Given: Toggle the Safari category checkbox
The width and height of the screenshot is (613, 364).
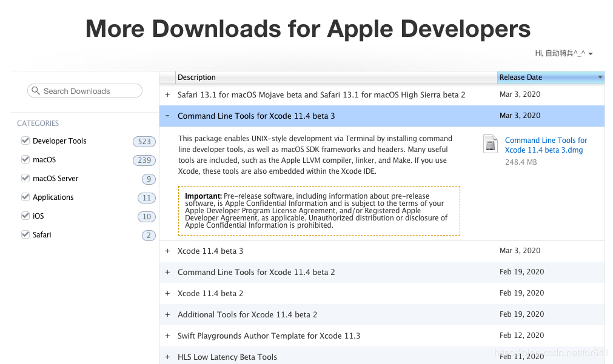Looking at the screenshot, I should (25, 234).
